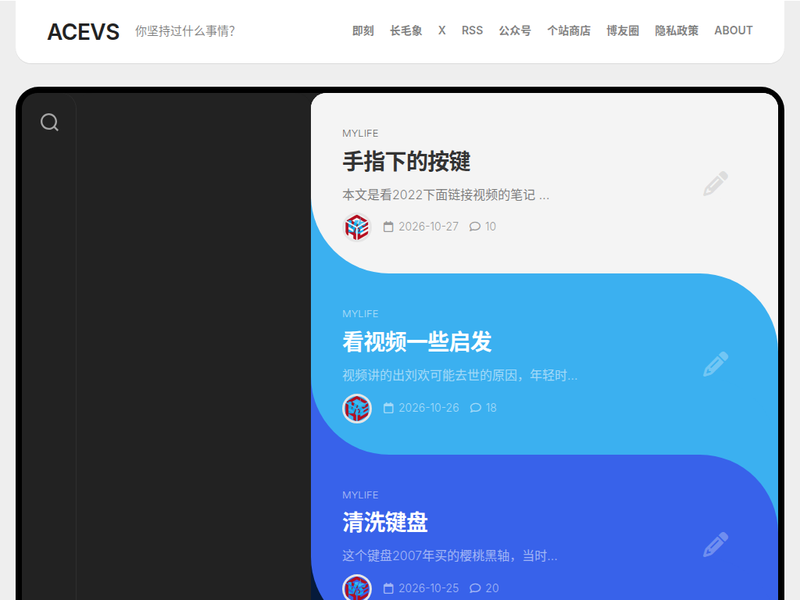Open the 个站商店 menu item
The height and width of the screenshot is (600, 800).
coord(568,31)
